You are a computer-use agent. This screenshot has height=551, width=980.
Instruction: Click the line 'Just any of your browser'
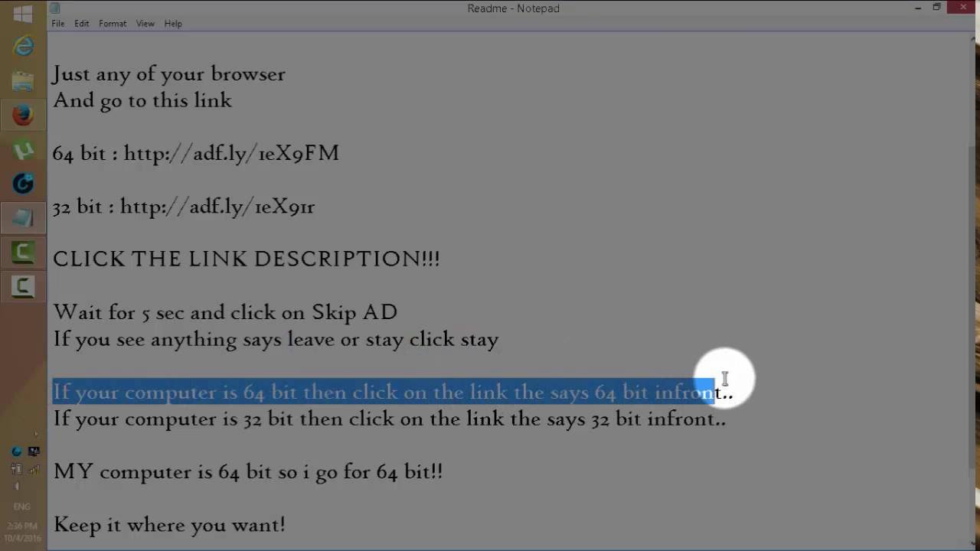click(x=168, y=74)
